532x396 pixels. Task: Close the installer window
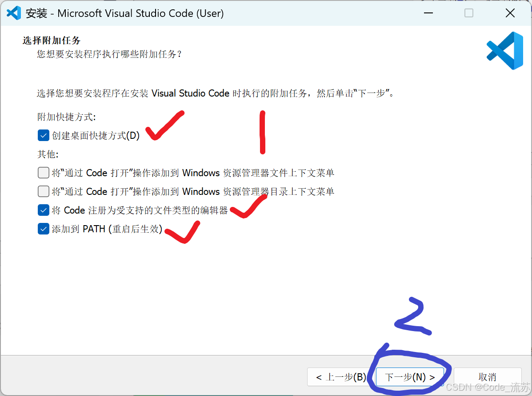click(x=510, y=13)
